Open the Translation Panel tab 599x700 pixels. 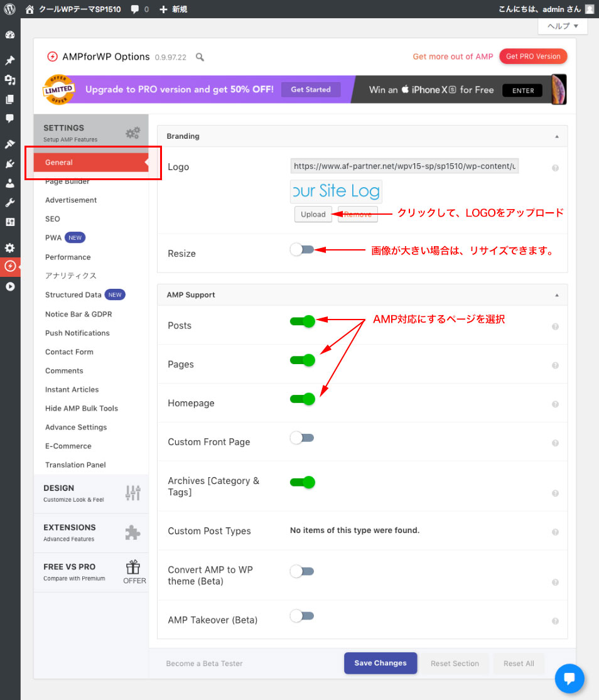(75, 465)
